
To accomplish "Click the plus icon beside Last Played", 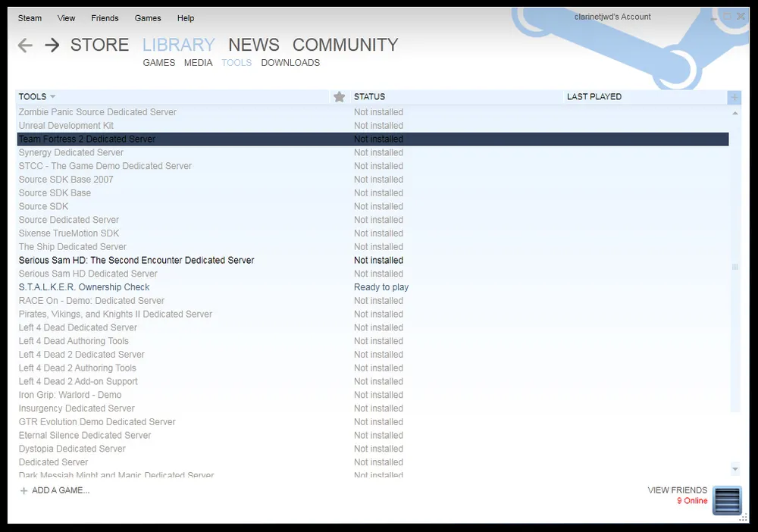I will click(734, 97).
